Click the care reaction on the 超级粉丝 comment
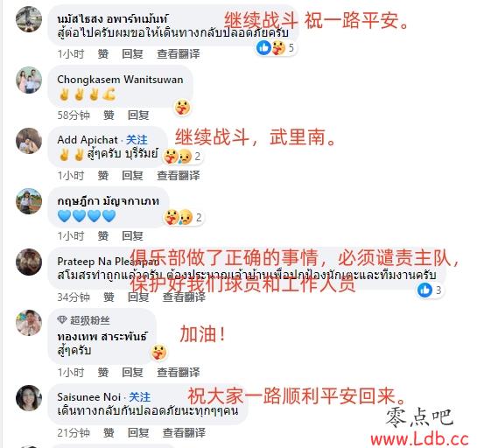Image resolution: width=477 pixels, height=448 pixels. point(158,353)
